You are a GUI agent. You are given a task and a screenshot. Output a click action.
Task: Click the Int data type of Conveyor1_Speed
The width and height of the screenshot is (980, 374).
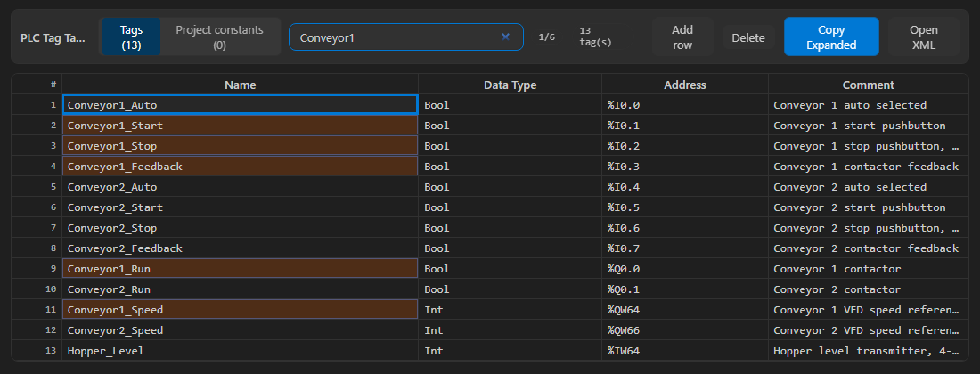pyautogui.click(x=510, y=309)
